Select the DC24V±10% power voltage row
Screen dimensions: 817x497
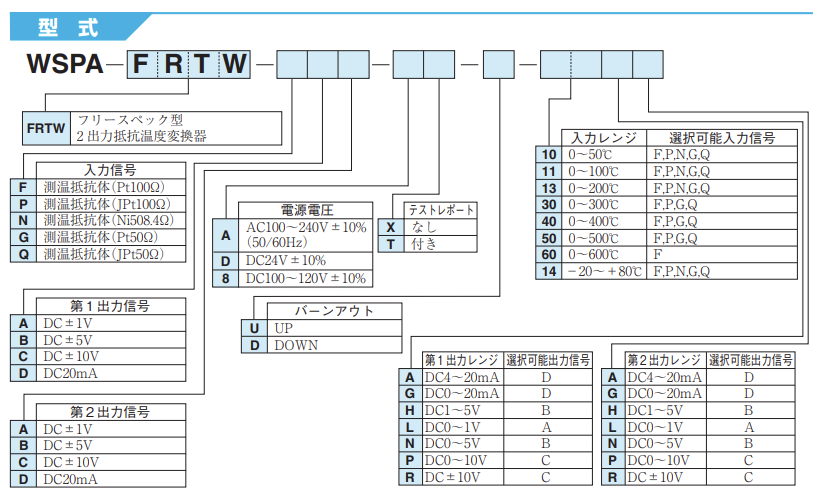[x=305, y=260]
